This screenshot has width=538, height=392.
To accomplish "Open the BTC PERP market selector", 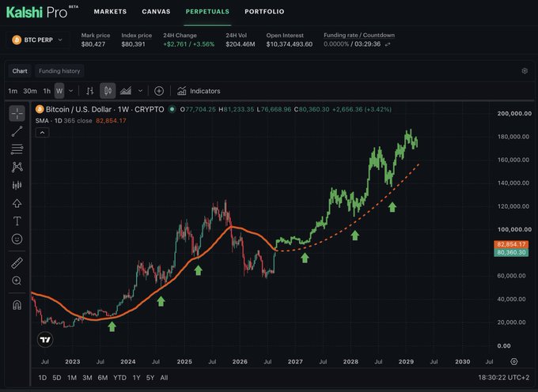I will [38, 40].
